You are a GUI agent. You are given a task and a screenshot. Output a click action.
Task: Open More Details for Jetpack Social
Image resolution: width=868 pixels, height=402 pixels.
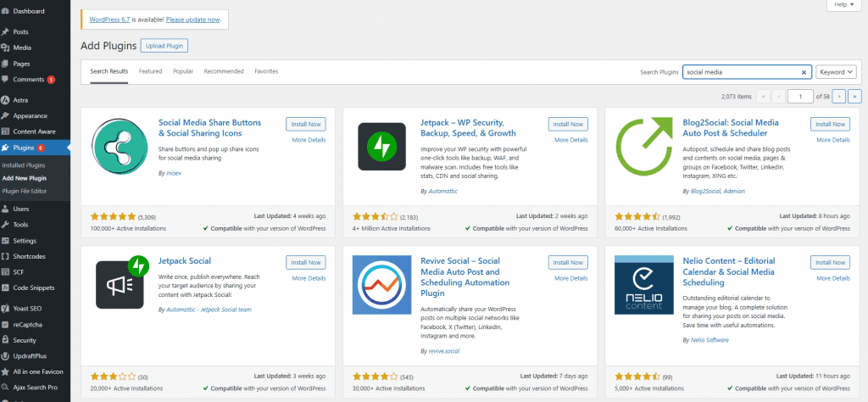pyautogui.click(x=309, y=278)
